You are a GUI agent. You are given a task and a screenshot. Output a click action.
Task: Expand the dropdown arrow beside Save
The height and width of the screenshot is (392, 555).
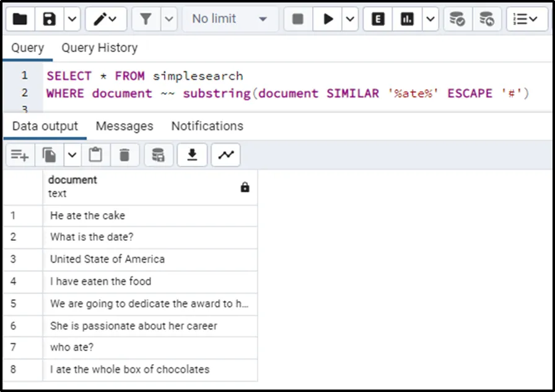72,19
